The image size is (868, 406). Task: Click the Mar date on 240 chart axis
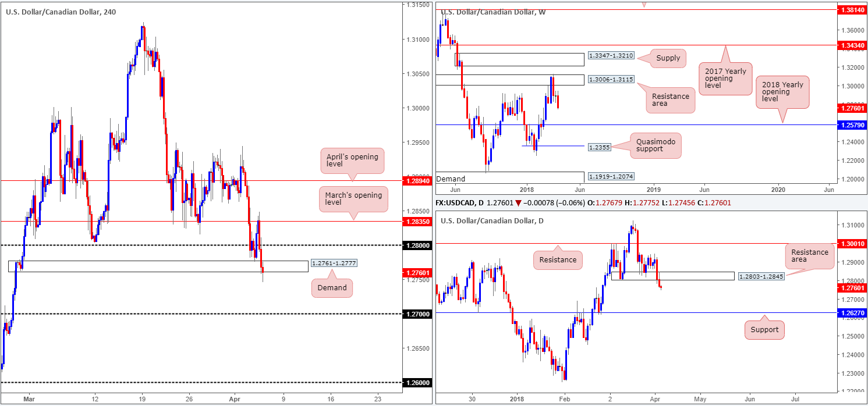click(28, 399)
